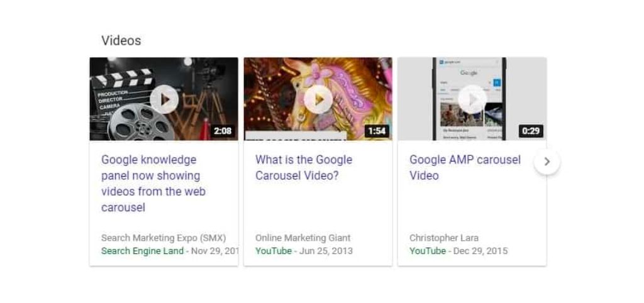Click the 1:54 duration badge
The image size is (644, 303).
(x=377, y=131)
